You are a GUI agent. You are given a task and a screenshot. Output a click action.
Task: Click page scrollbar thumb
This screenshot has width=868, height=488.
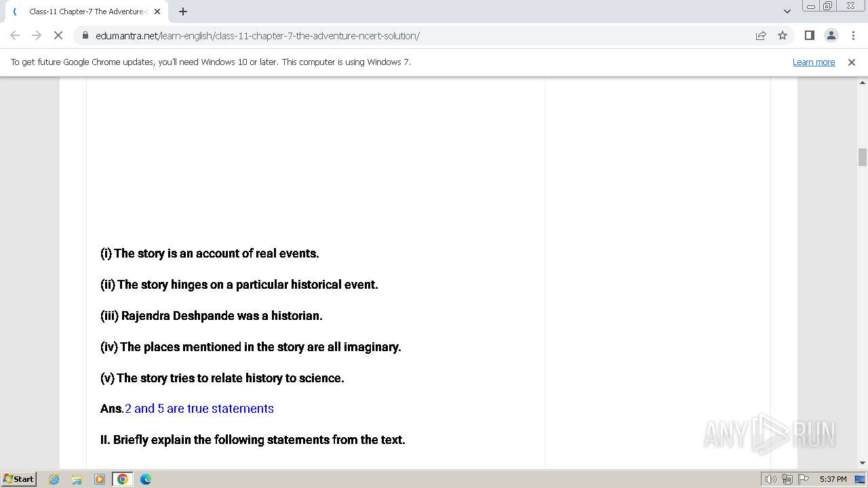pos(863,157)
